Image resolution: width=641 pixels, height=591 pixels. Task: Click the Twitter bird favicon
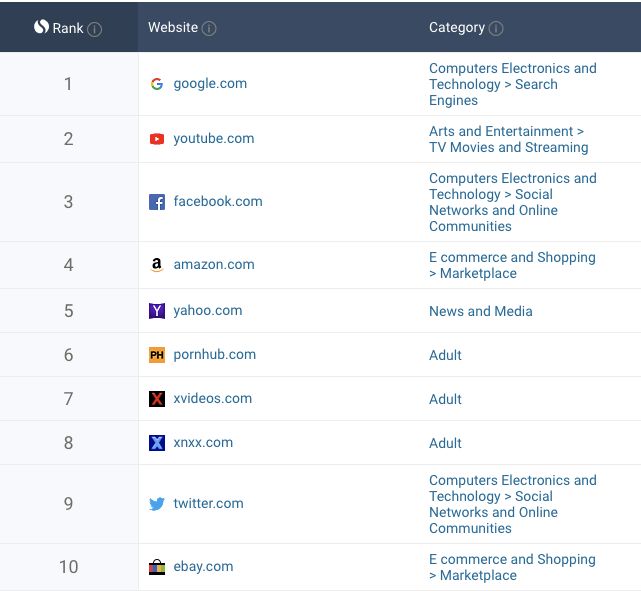coord(157,504)
